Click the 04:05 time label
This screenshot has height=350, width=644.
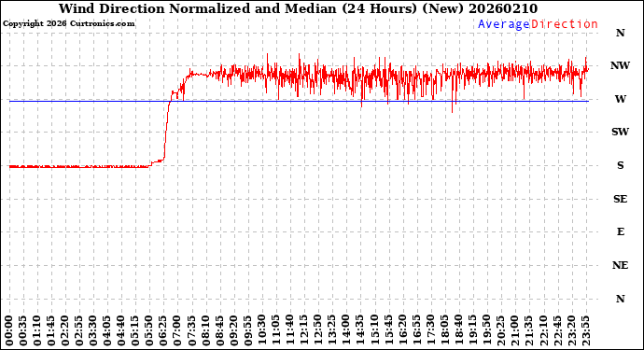tap(107, 331)
